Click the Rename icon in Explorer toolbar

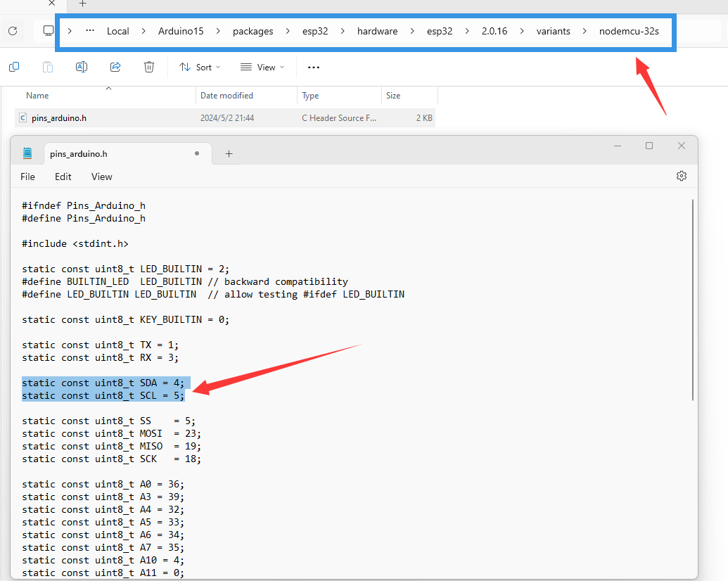point(82,67)
